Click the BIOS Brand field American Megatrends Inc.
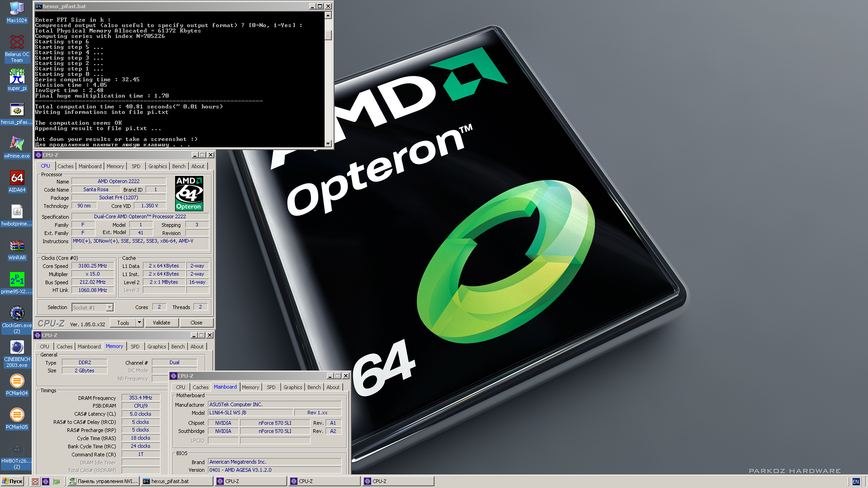 (x=275, y=462)
